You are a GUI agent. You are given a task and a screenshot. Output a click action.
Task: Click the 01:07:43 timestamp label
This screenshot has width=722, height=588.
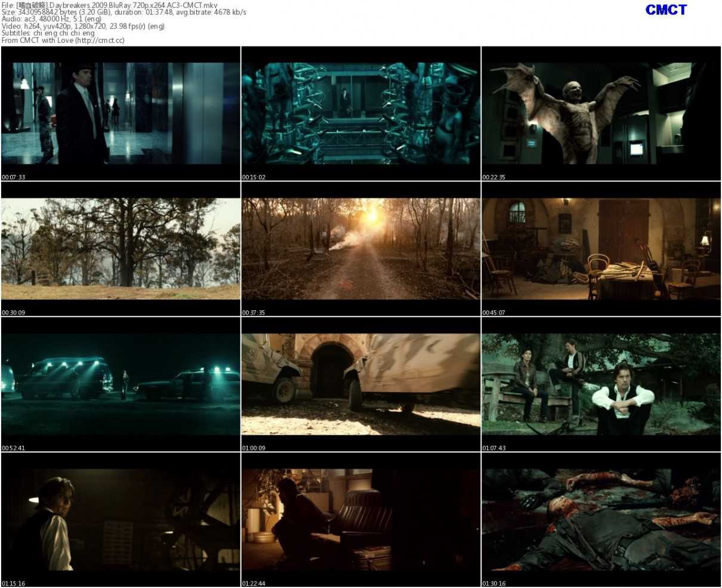[494, 448]
